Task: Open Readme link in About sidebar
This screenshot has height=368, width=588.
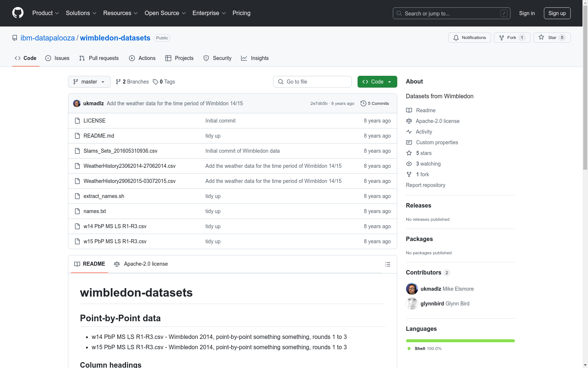Action: (421, 110)
